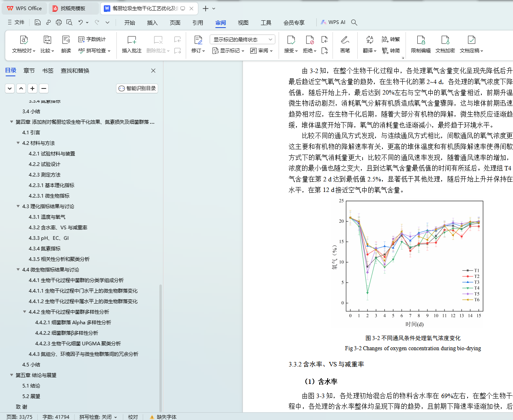This screenshot has height=420, width=513.
Task: Switch to the 插入 ribbon tab
Action: (x=152, y=23)
